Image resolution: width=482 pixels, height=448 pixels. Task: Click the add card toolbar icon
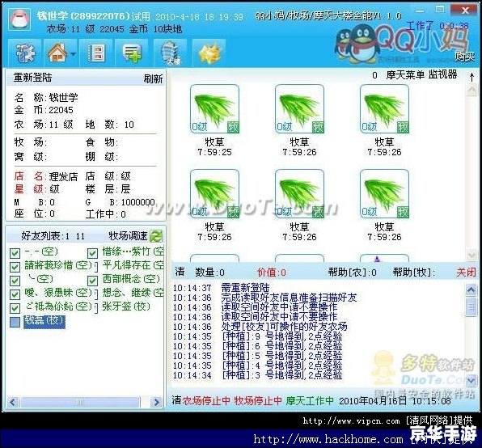[132, 53]
